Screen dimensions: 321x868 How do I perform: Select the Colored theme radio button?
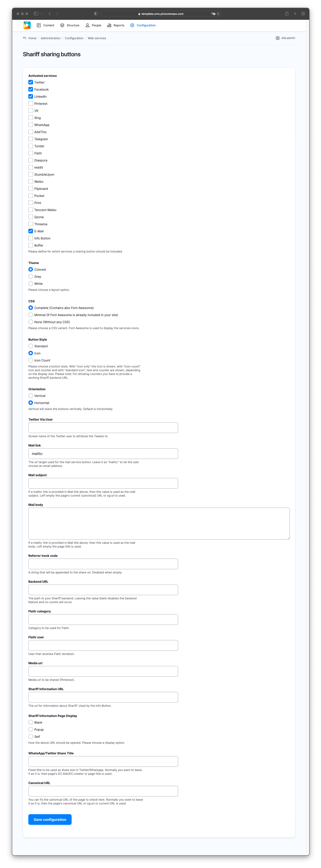click(31, 270)
